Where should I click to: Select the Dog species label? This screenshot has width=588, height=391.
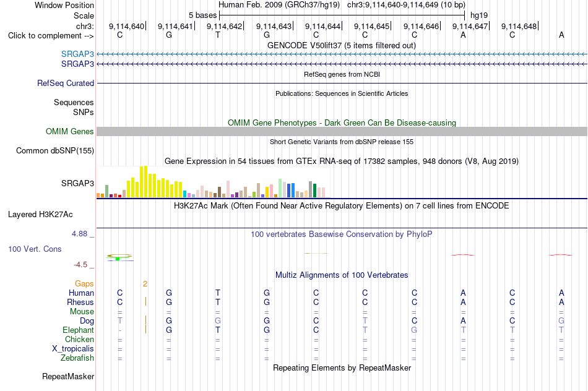tap(87, 321)
